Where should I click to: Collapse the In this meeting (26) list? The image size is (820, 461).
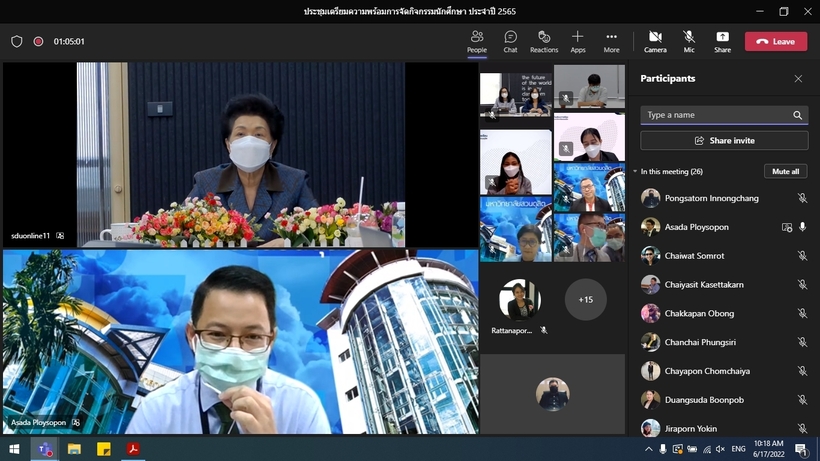click(x=635, y=171)
